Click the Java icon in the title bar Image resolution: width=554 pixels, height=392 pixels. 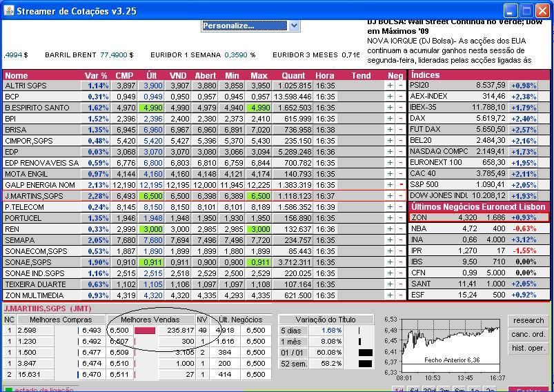[x=9, y=10]
